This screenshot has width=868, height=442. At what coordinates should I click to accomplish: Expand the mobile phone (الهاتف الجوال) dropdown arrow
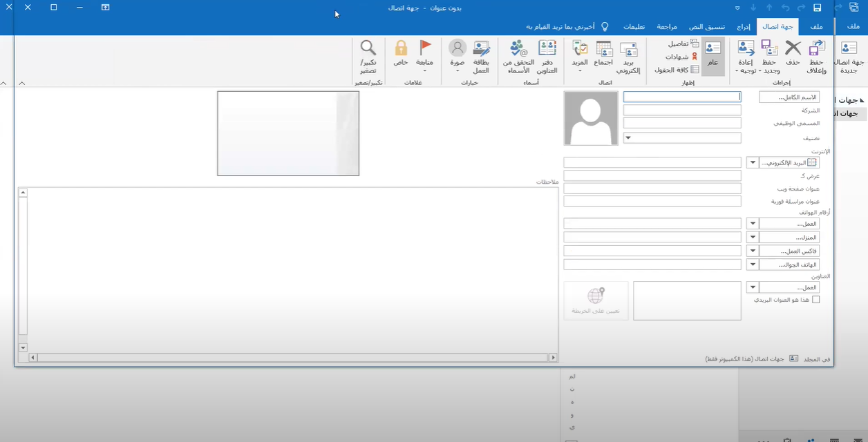click(753, 265)
